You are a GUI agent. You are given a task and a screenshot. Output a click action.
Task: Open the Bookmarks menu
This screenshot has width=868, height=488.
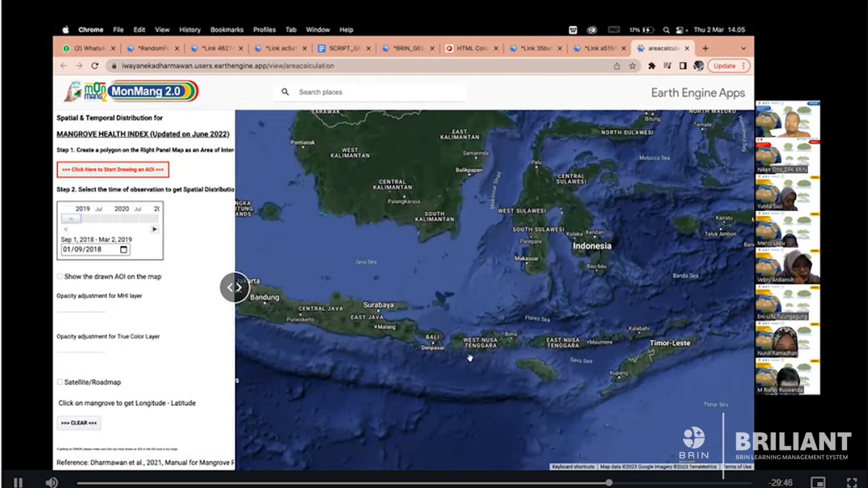tap(226, 30)
